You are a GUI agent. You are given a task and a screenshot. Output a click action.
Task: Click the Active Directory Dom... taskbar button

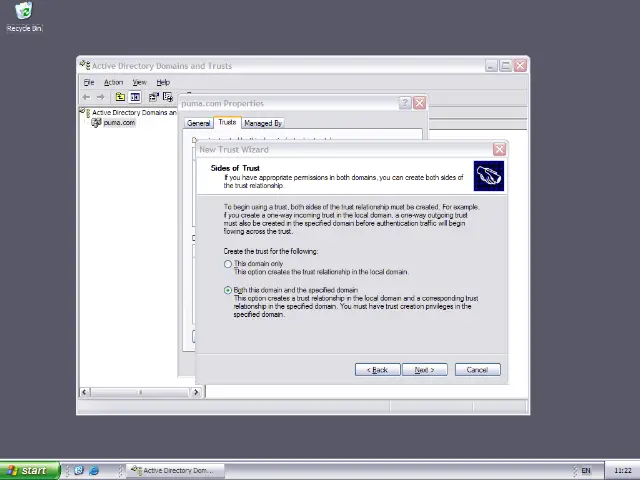(175, 471)
